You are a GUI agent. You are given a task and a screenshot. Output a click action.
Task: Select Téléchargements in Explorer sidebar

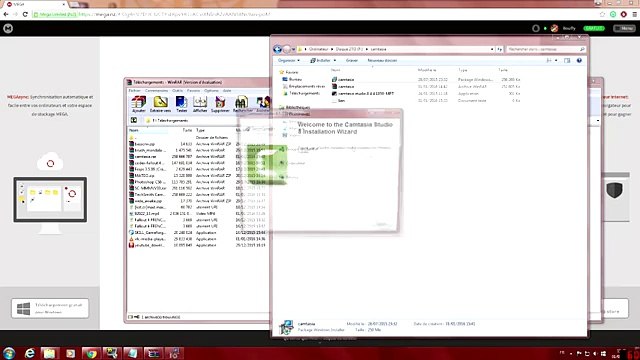[x=301, y=93]
